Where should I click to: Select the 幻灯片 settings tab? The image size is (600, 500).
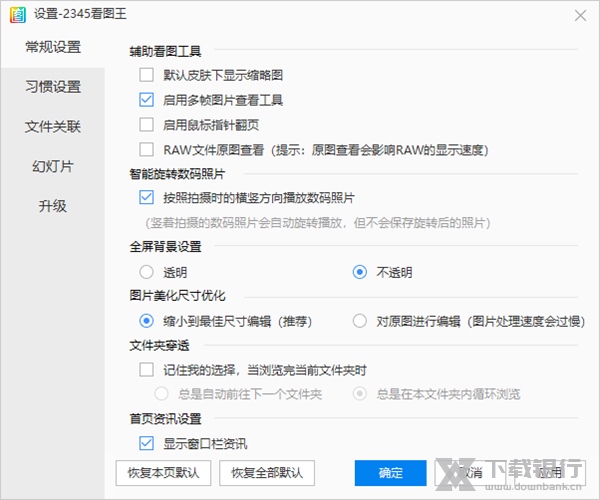(53, 166)
